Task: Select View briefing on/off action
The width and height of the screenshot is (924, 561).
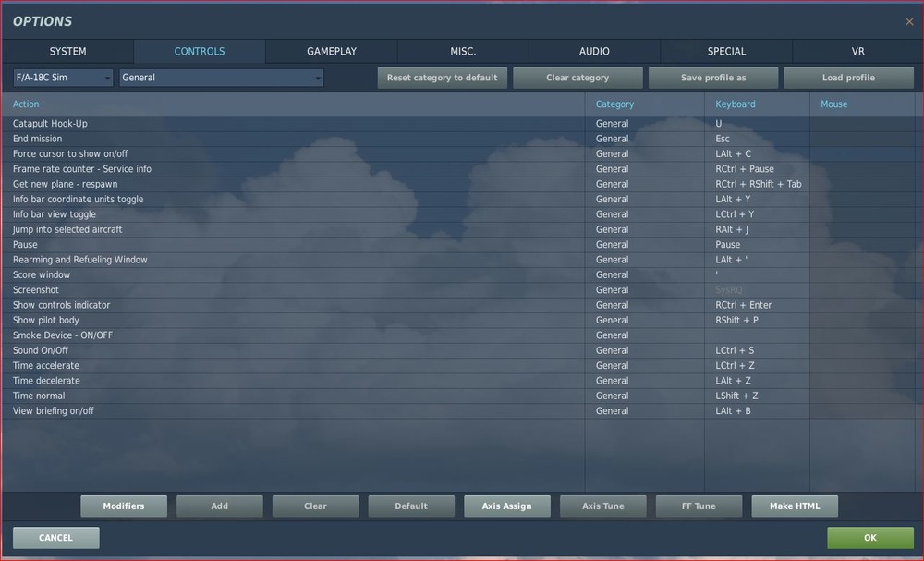Action: (x=293, y=411)
